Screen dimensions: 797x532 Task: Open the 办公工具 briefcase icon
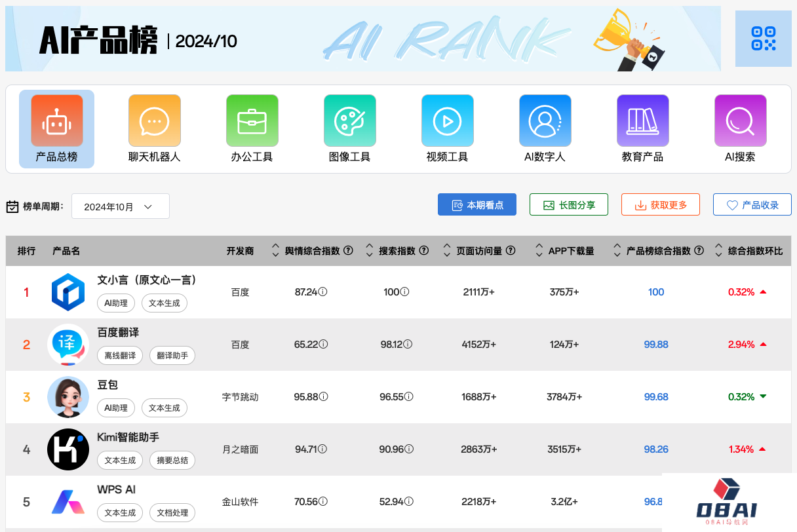[252, 121]
